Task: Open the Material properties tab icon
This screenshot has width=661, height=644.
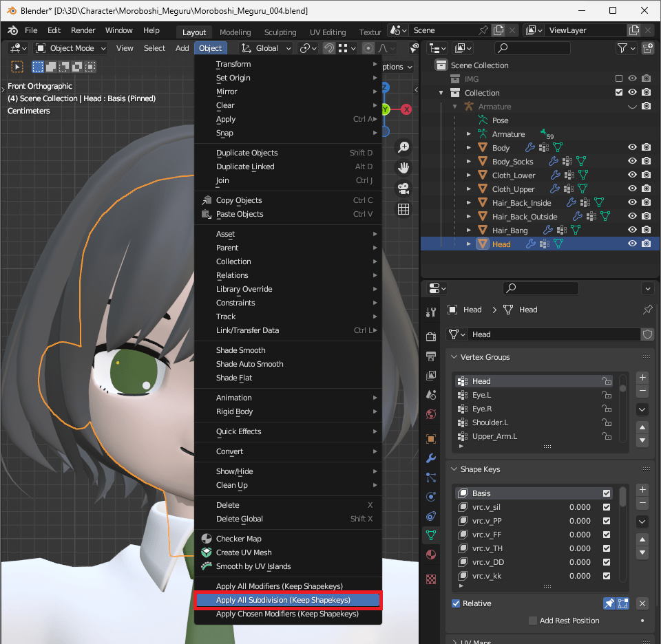Action: [x=431, y=555]
